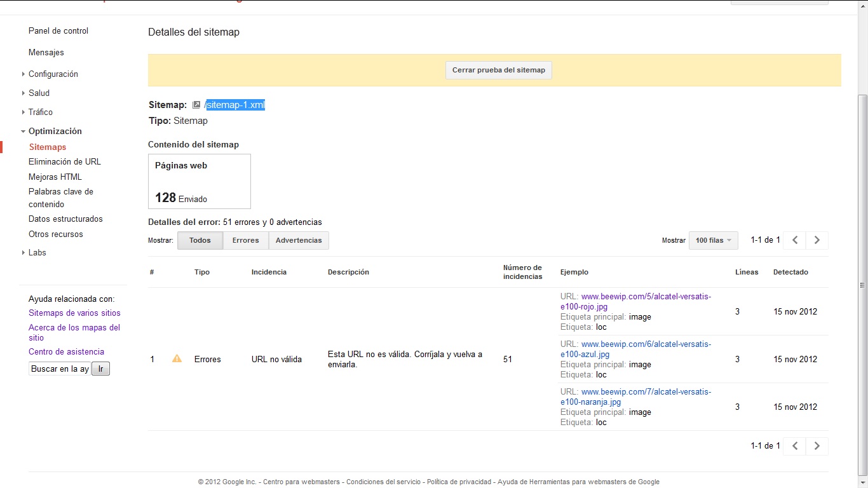Open the 100 filas rows dropdown

point(714,240)
